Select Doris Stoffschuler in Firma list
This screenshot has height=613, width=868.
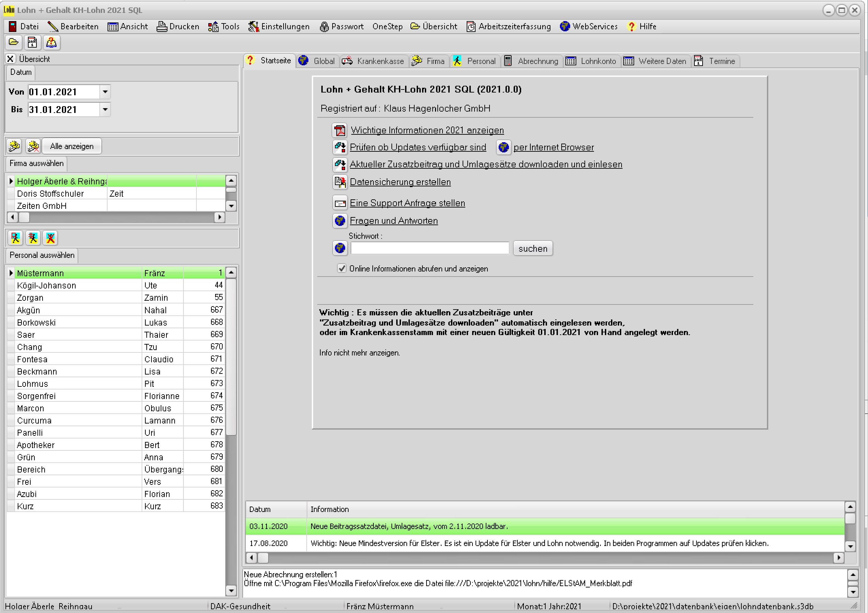[116, 193]
